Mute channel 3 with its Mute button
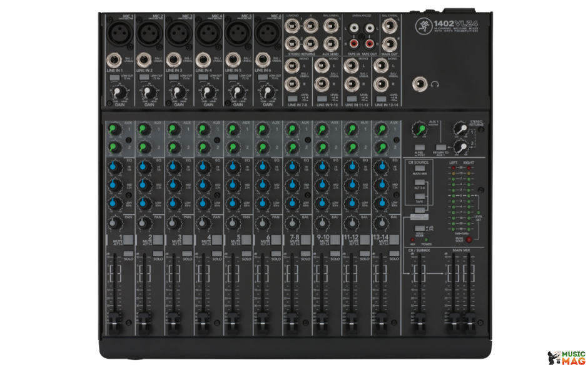The image size is (588, 367). (187, 239)
